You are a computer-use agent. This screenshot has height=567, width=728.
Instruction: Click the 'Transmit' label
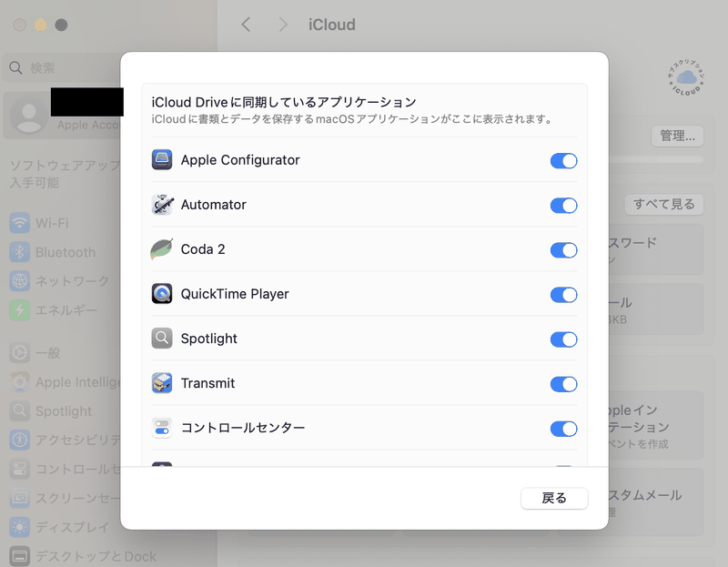(207, 382)
